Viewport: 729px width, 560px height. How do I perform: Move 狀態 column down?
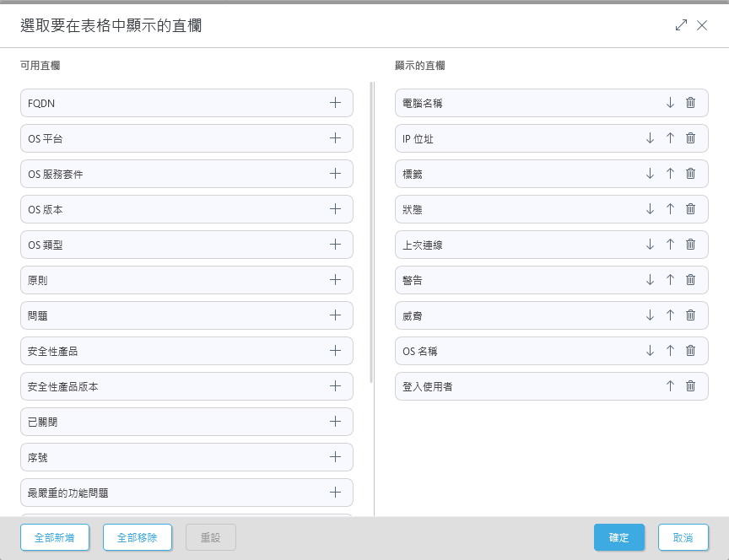click(650, 209)
